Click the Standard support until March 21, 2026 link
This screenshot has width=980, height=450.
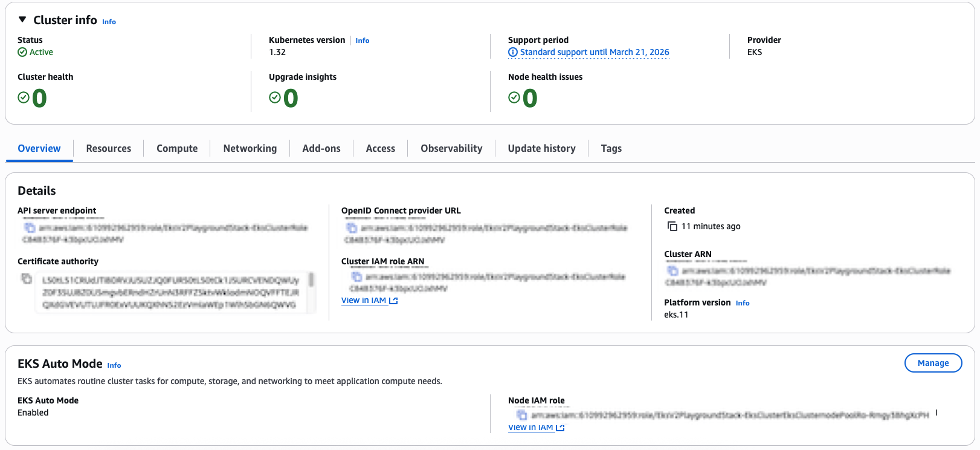click(x=595, y=53)
